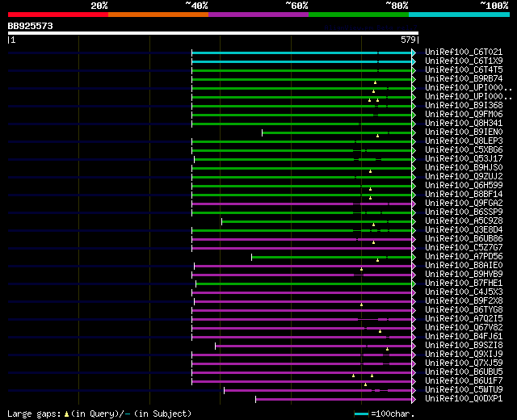Click green arrowhead ending the B9HJS0 alignment
Screen dimensions: 517x420
click(x=414, y=169)
